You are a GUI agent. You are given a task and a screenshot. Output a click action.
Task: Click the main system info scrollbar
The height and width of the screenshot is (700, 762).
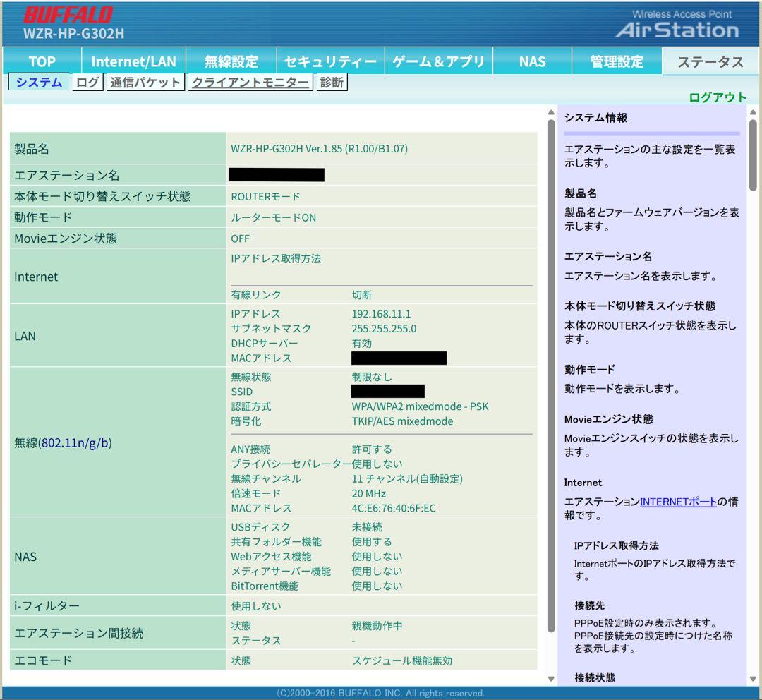coord(552,374)
